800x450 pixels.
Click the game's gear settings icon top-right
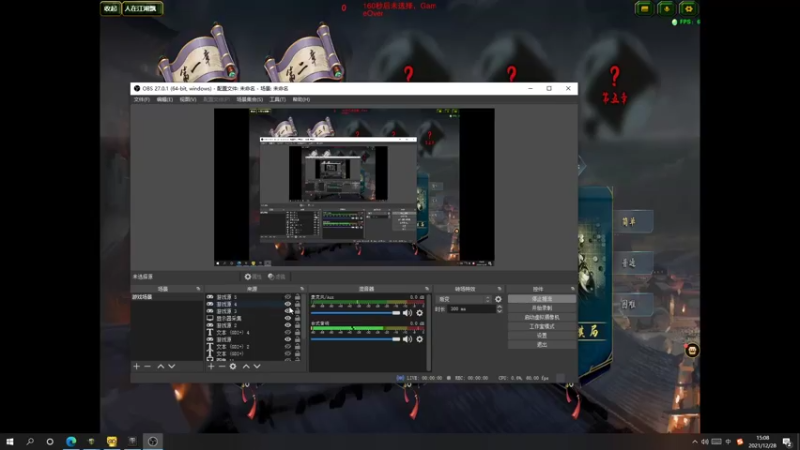688,9
